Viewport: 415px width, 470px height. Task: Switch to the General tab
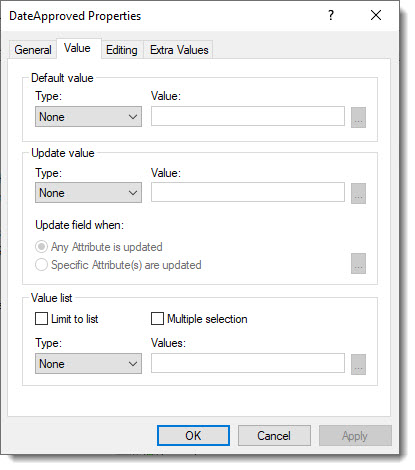pyautogui.click(x=33, y=50)
